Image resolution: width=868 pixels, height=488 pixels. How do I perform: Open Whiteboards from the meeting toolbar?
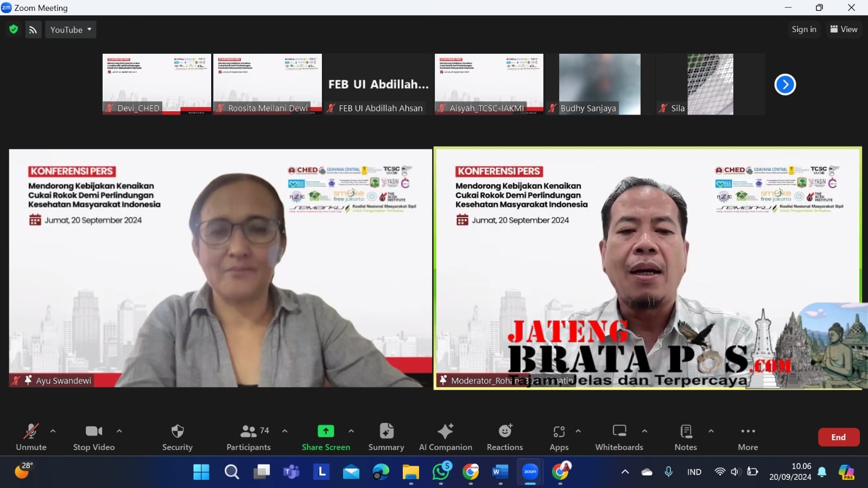619,432
